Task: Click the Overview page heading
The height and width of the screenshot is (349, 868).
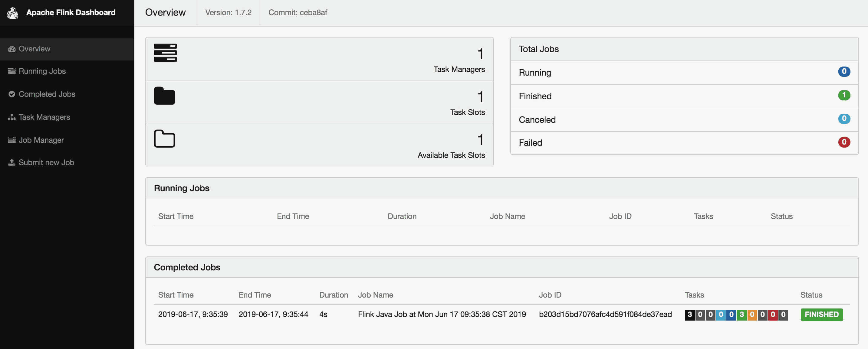Action: click(x=165, y=12)
